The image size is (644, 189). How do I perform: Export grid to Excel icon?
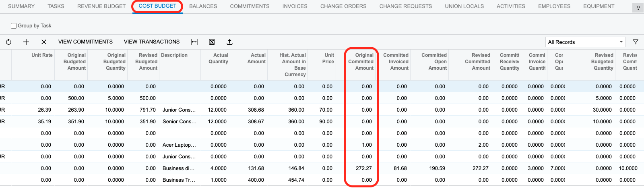point(212,42)
